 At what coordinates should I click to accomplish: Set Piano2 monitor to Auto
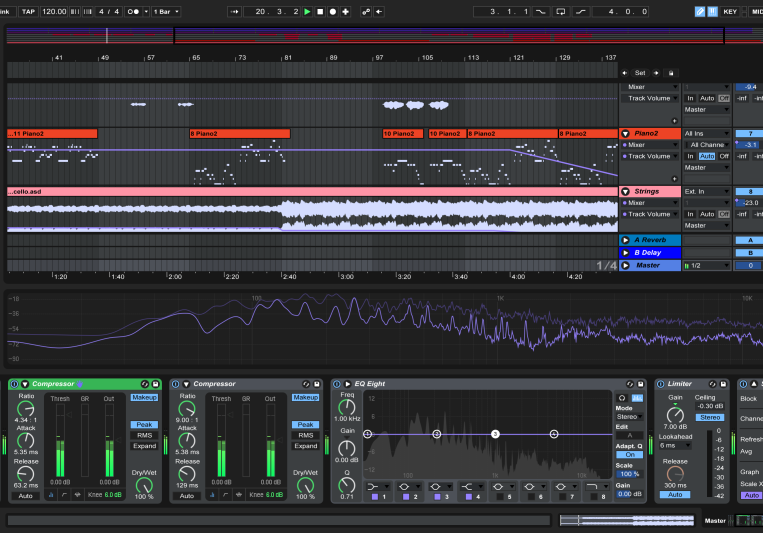[707, 156]
